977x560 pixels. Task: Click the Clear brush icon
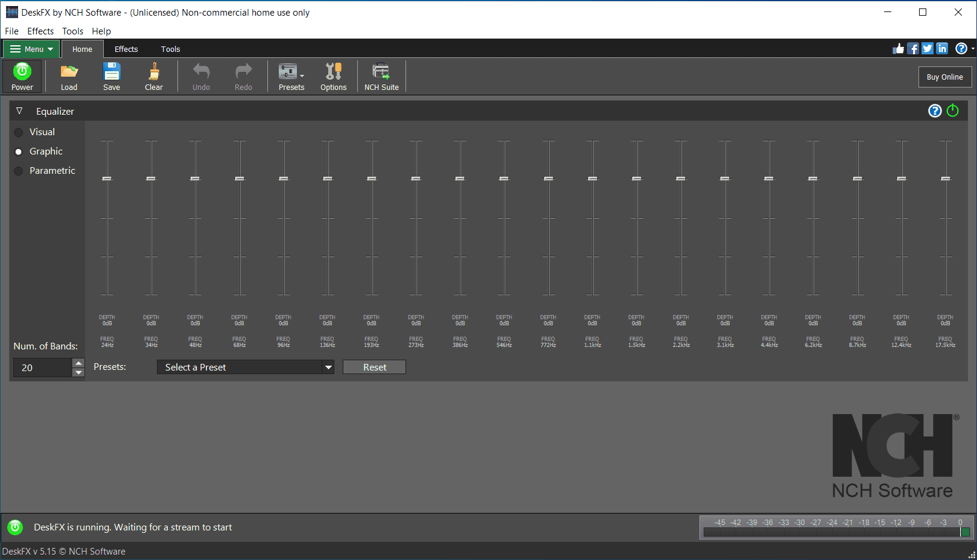[x=154, y=72]
